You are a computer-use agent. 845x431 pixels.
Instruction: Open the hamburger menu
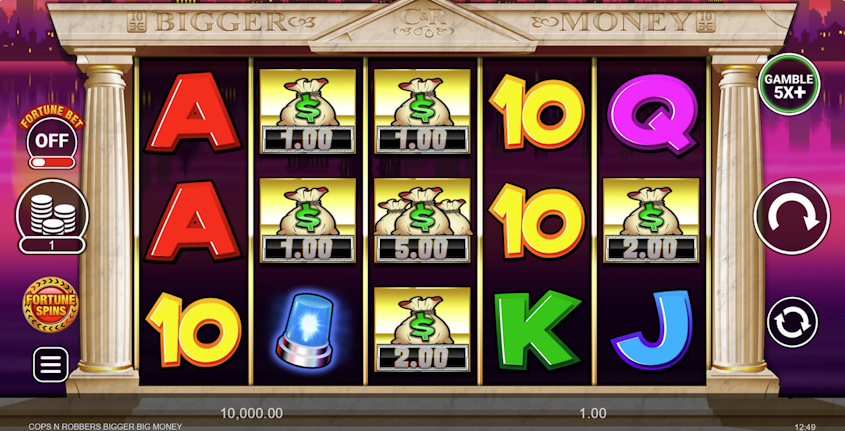(51, 365)
